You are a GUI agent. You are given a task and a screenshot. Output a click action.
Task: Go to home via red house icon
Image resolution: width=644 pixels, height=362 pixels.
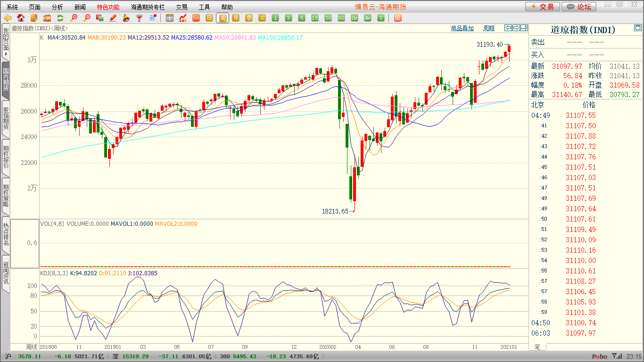click(x=21, y=18)
